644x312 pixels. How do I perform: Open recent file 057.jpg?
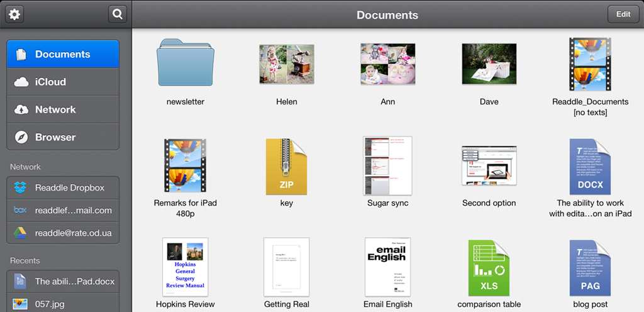pyautogui.click(x=63, y=303)
